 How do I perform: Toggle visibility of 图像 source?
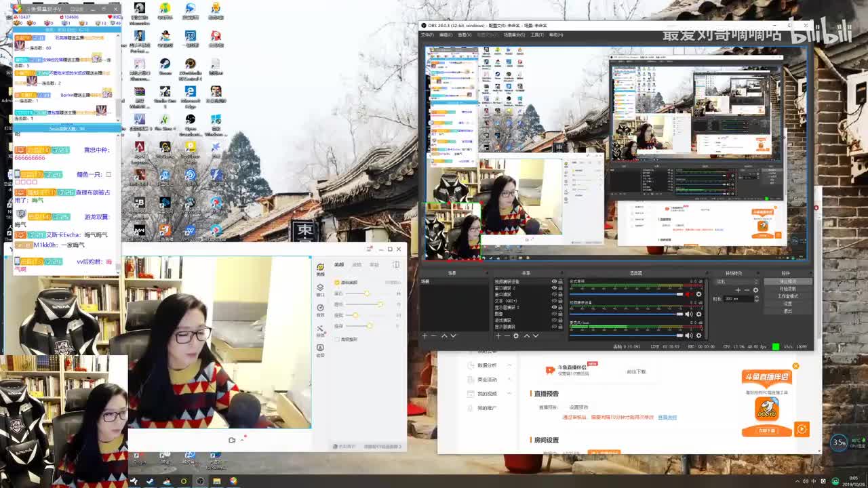(x=554, y=314)
